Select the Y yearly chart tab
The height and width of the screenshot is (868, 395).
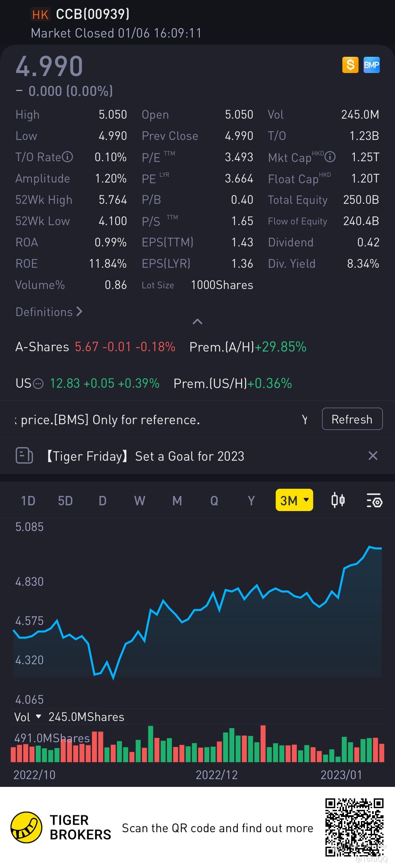[251, 501]
